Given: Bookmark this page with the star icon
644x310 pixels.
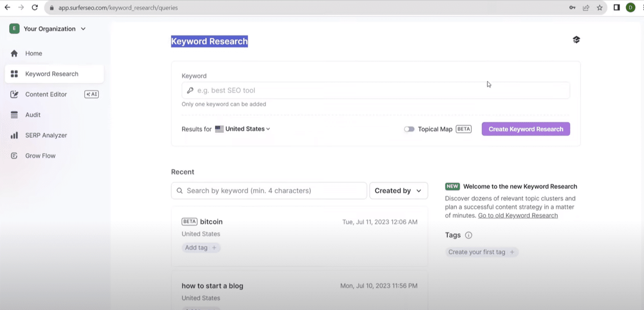Looking at the screenshot, I should pyautogui.click(x=599, y=8).
